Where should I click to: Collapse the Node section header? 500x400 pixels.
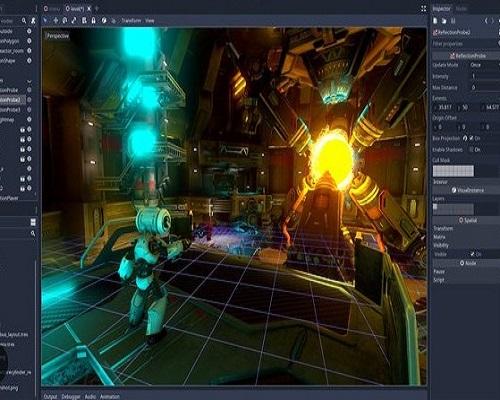(466, 263)
